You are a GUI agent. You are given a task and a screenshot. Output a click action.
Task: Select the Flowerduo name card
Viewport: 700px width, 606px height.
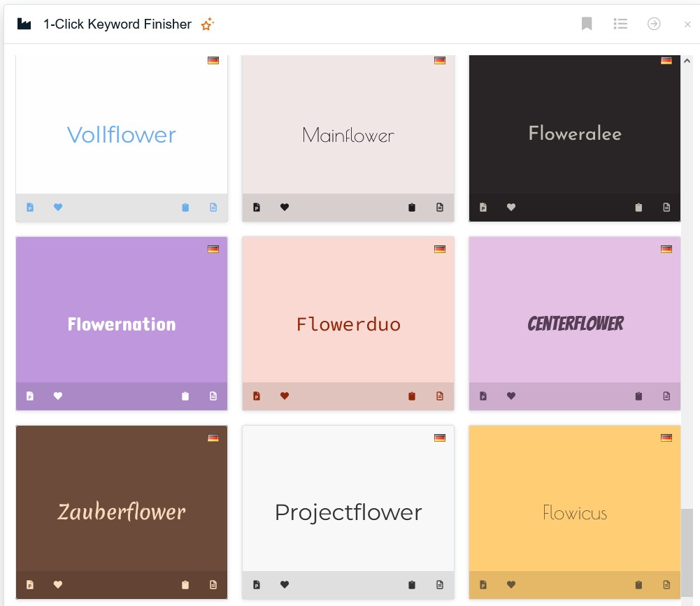tap(348, 324)
